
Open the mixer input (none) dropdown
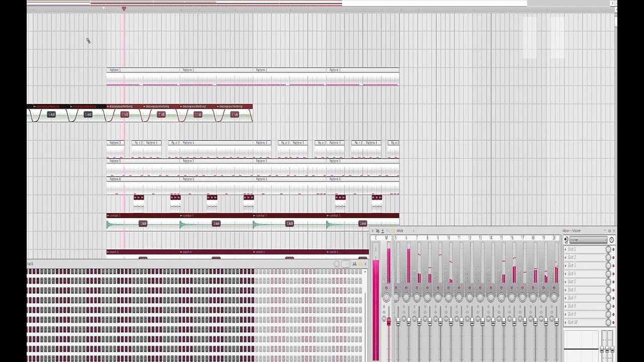pyautogui.click(x=588, y=240)
